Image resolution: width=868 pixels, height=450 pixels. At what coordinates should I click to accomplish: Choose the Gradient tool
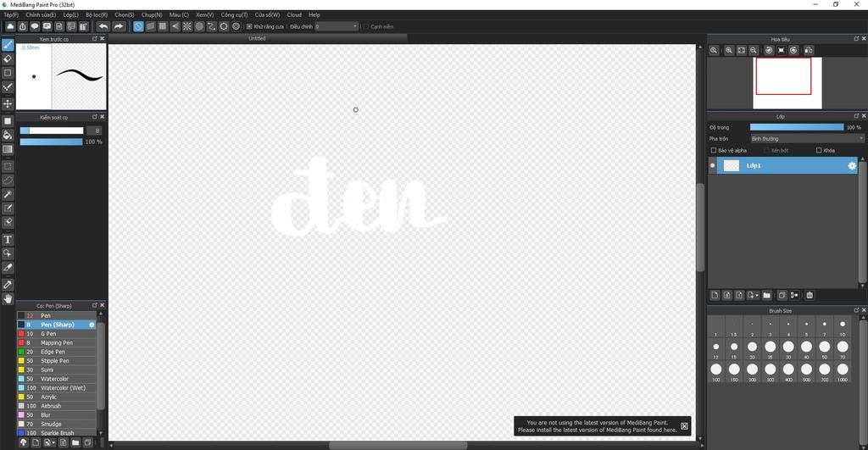coord(8,149)
